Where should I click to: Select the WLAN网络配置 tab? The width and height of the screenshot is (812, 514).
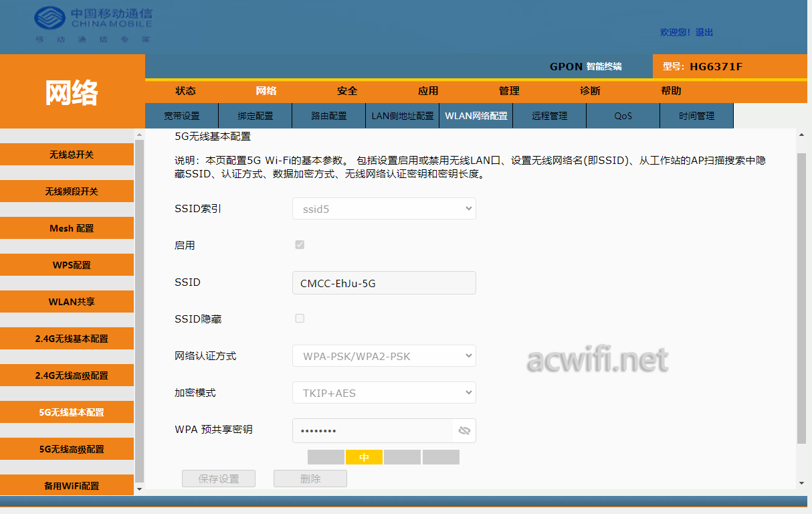(476, 116)
